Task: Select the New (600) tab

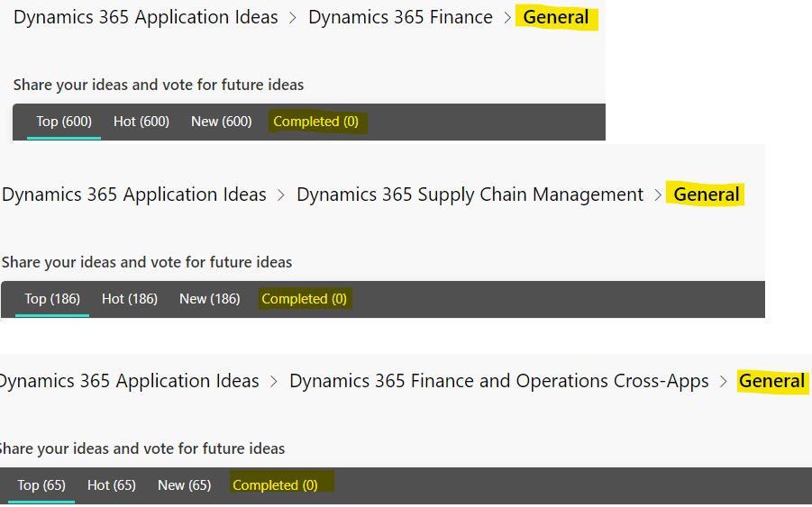Action: click(x=221, y=122)
